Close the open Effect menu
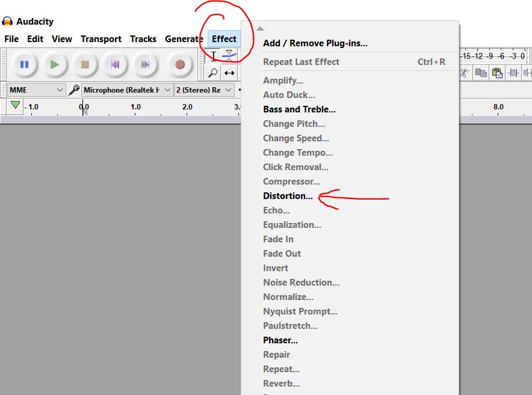The width and height of the screenshot is (532, 395). click(x=224, y=39)
